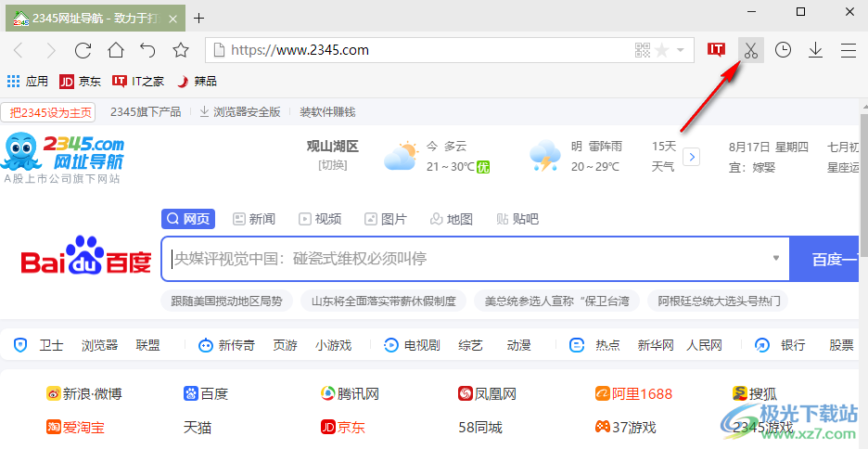The image size is (868, 449).
Task: Click 装软件赚钱 link
Action: click(327, 112)
